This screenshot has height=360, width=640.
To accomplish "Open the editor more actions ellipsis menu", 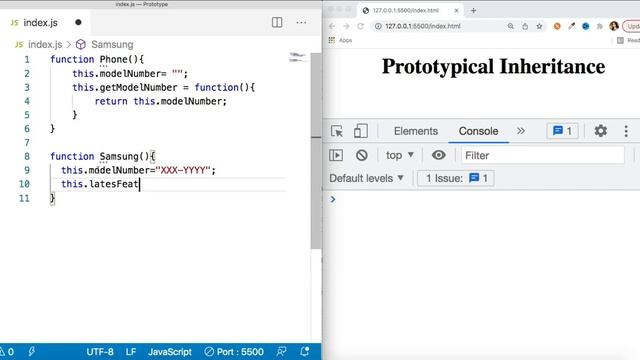I will point(301,22).
